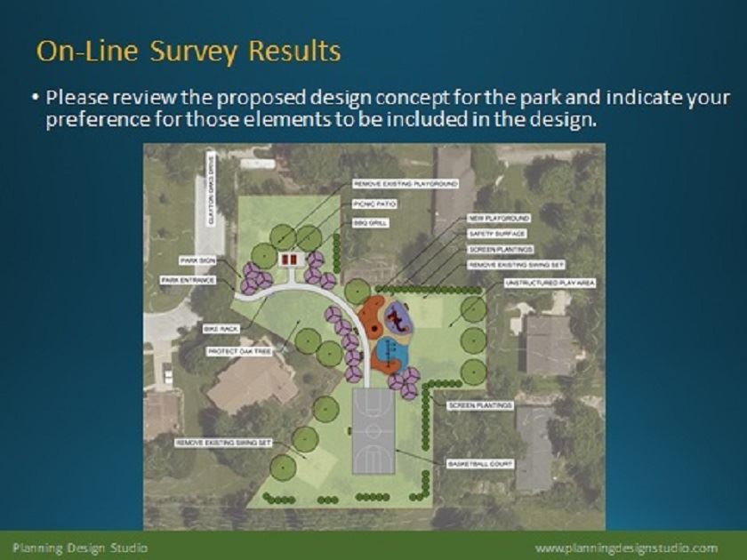Select the survey instruction bullet text
Screen dimensions: 747x560
coord(387,108)
